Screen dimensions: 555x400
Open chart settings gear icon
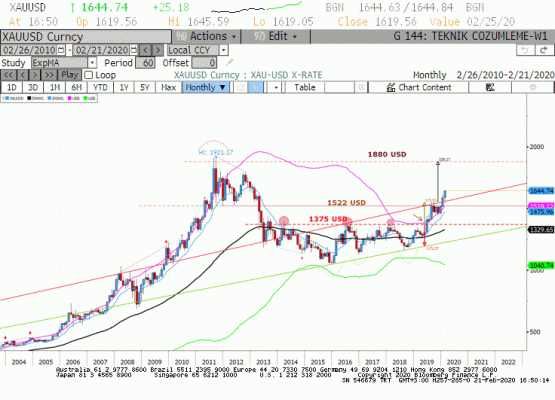coord(532,87)
